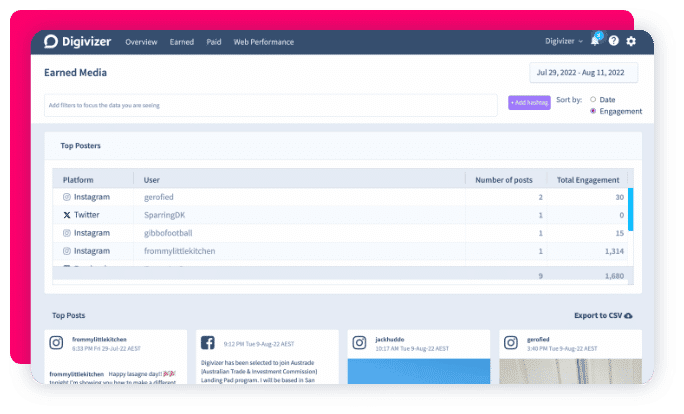Open the gerofied user link in Top Posters
The height and width of the screenshot is (414, 684).
(x=159, y=197)
